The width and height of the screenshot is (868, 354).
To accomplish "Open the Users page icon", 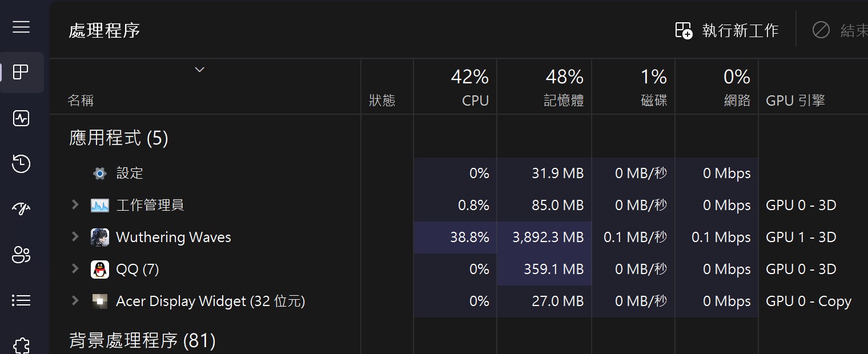I will click(21, 255).
